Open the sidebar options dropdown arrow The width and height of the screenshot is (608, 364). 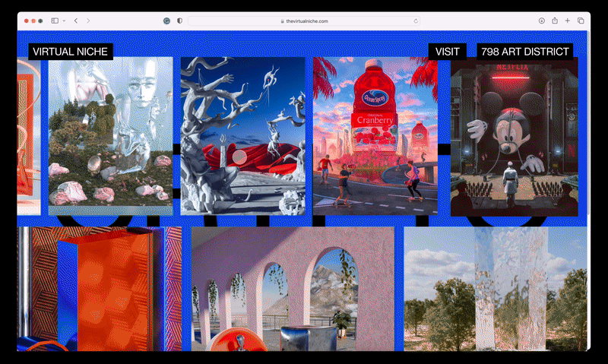point(64,21)
